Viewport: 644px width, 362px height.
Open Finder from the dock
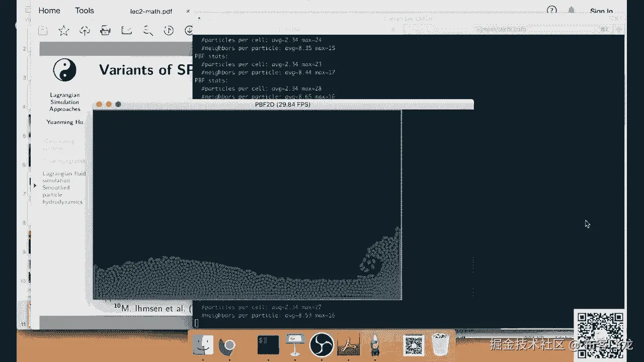[203, 345]
